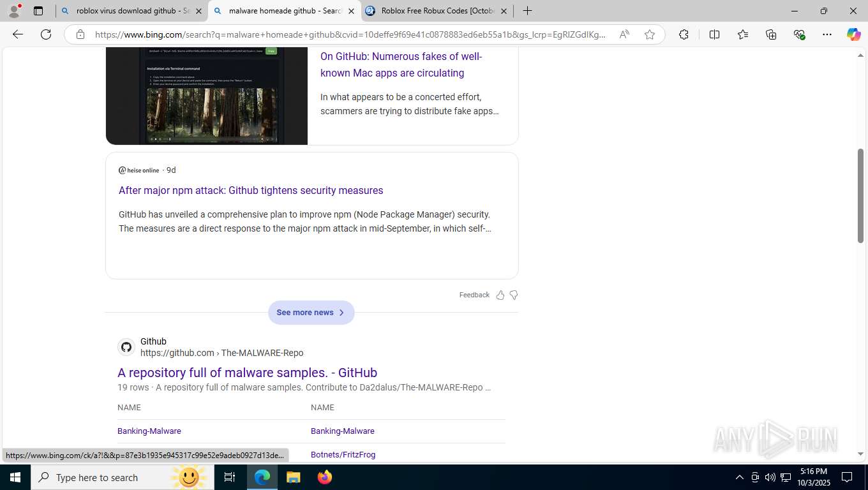
Task: Open the Collections icon
Action: pos(771,34)
